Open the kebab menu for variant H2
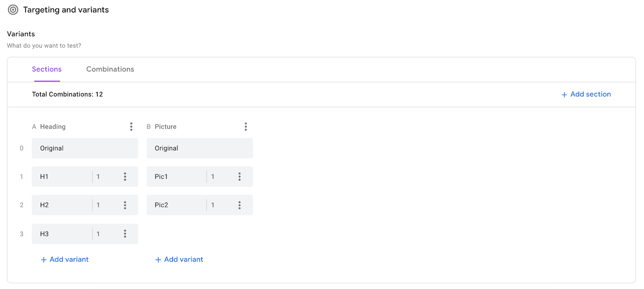Viewport: 644px width, 289px height. [x=125, y=205]
